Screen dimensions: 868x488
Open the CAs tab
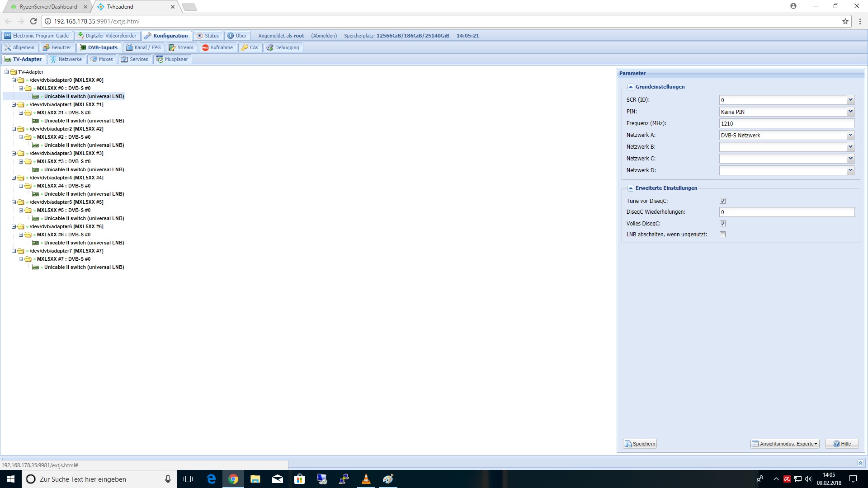(250, 47)
